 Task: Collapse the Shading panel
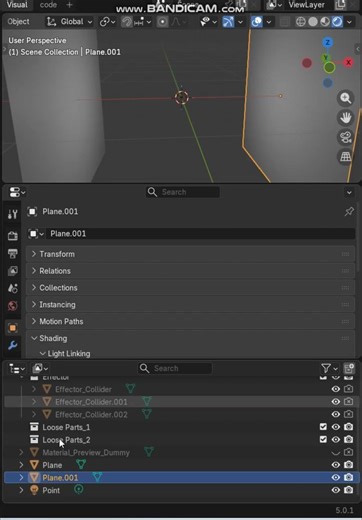click(x=190, y=338)
